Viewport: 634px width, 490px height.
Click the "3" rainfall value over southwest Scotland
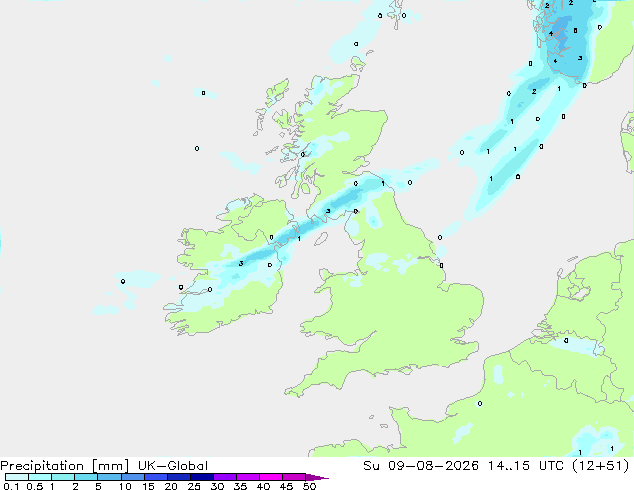[328, 211]
